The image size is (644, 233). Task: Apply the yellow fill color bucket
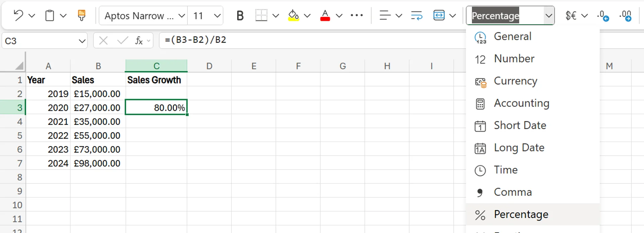[293, 15]
